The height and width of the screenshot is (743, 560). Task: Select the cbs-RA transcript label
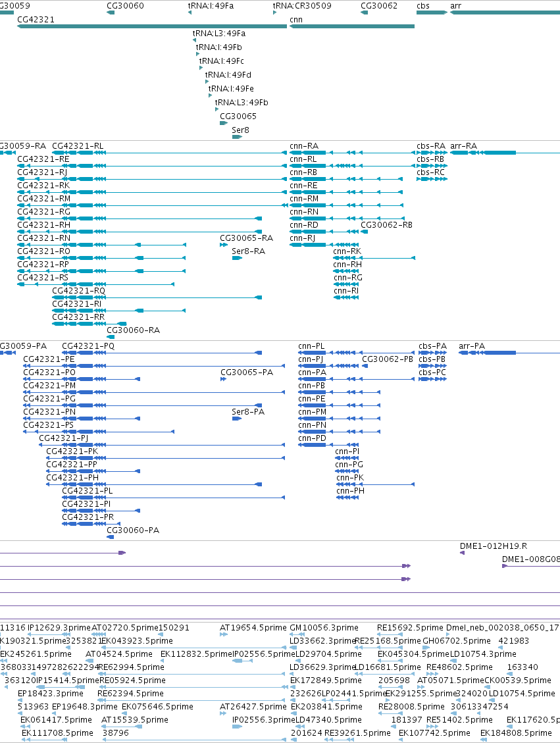pos(431,146)
